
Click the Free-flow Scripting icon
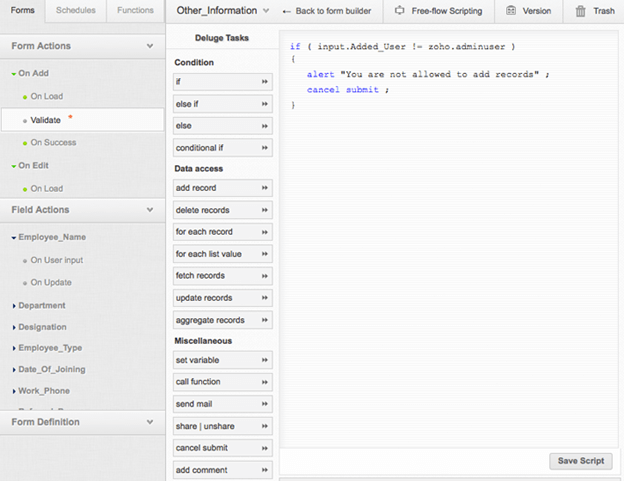[399, 11]
